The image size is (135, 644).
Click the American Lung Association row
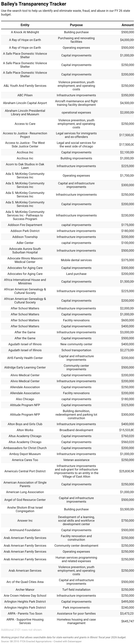[25, 492]
